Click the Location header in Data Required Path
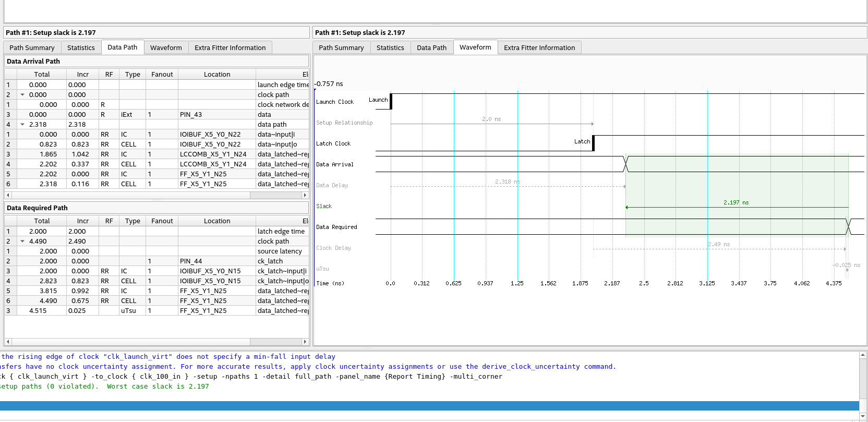The height and width of the screenshot is (422, 868). pos(217,221)
